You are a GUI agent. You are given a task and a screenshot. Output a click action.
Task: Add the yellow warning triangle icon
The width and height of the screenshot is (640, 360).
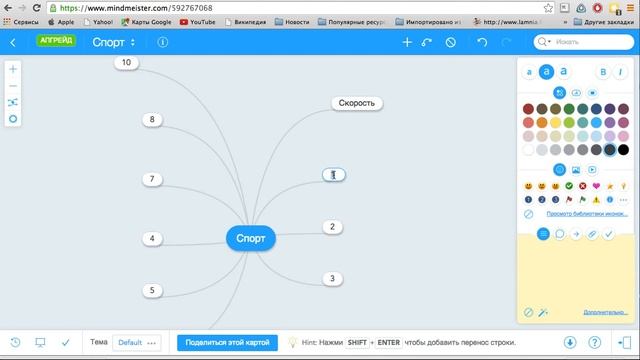pos(596,200)
